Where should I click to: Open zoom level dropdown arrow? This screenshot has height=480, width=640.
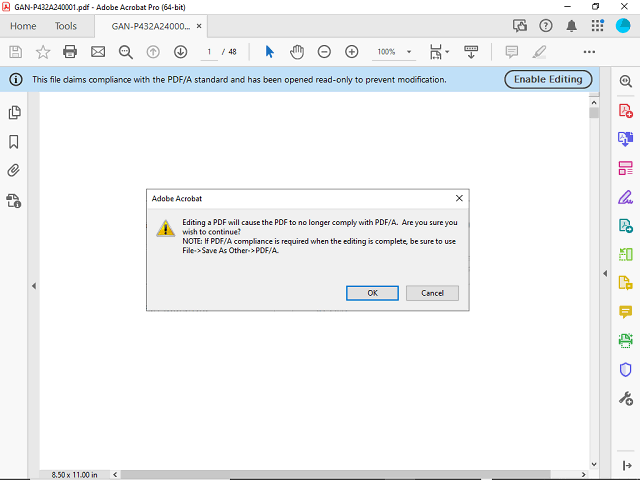(409, 52)
